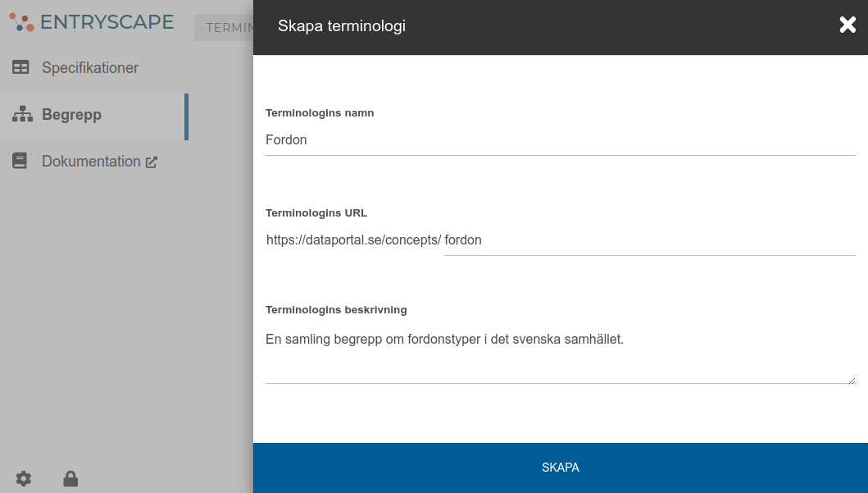This screenshot has width=868, height=493.
Task: Click the Entryscape logo
Action: pos(90,22)
